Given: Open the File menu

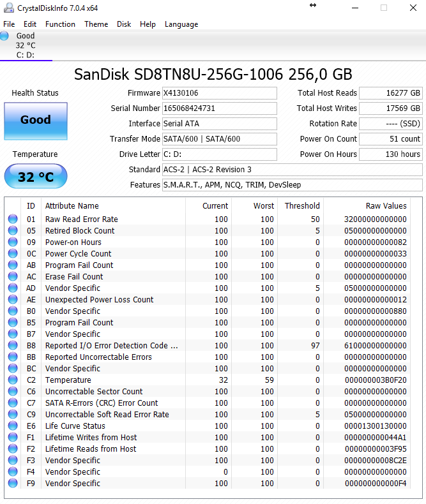Looking at the screenshot, I should point(9,24).
